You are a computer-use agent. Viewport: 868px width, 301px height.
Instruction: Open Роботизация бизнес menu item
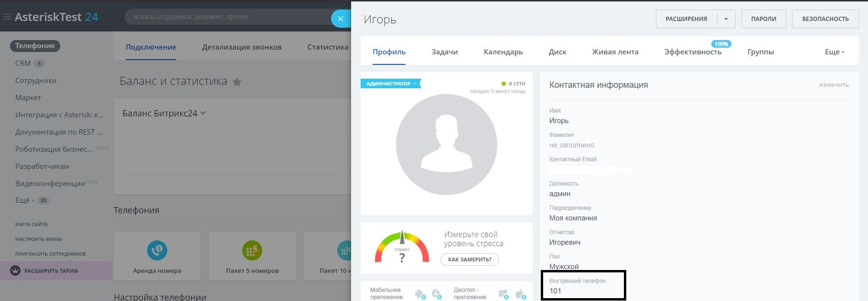click(54, 149)
